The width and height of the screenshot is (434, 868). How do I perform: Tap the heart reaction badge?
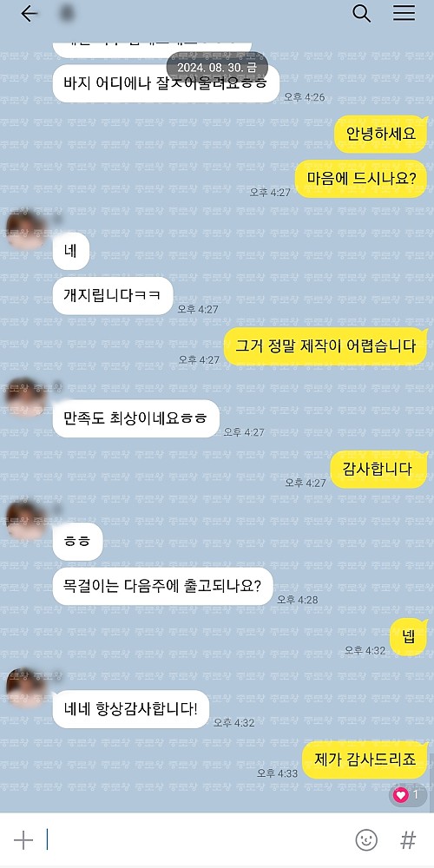408,795
